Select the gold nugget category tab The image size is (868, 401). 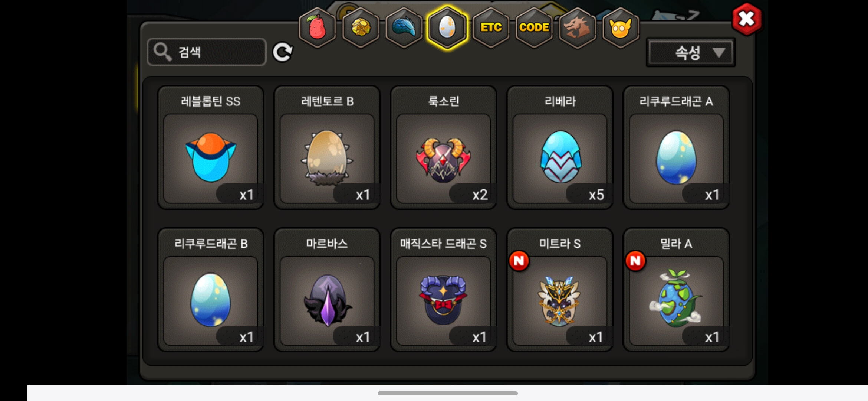point(361,27)
